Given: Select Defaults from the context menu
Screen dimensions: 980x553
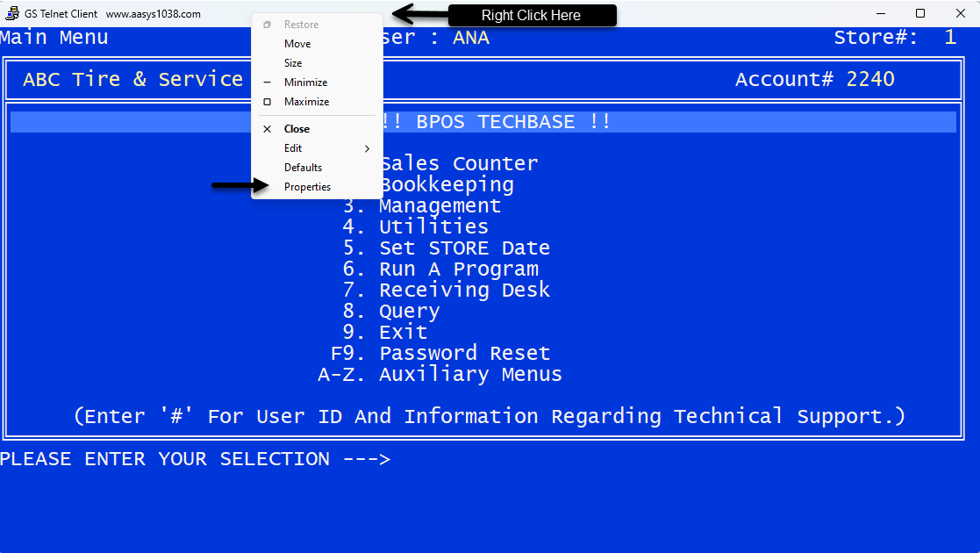Looking at the screenshot, I should pyautogui.click(x=303, y=168).
